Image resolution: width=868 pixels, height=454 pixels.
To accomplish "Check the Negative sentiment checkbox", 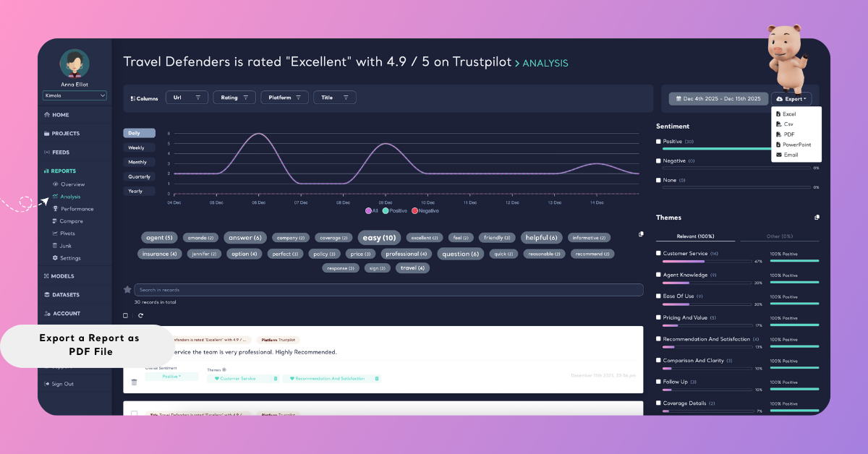I will [658, 160].
